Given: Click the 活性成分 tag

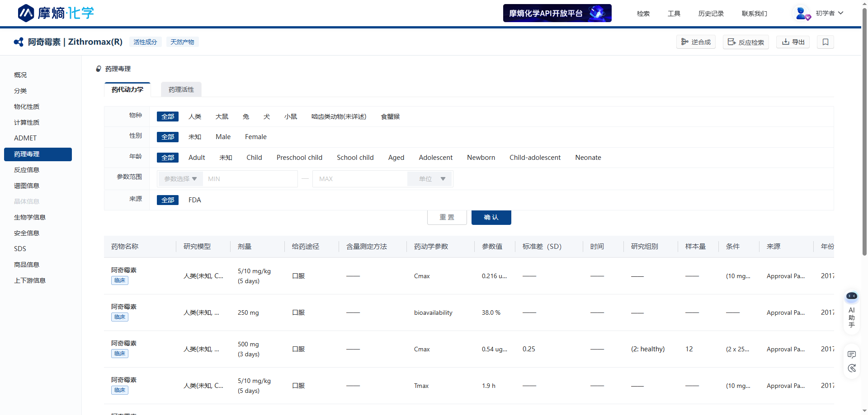Looking at the screenshot, I should point(145,42).
